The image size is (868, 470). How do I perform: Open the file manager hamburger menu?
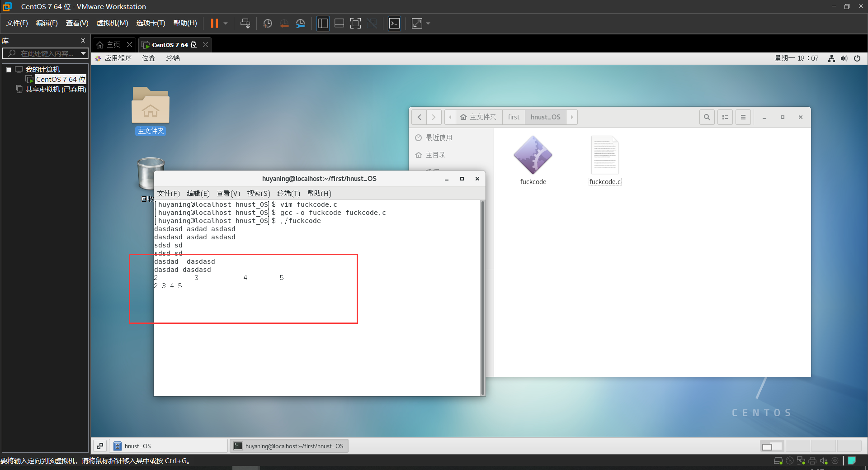click(x=743, y=117)
